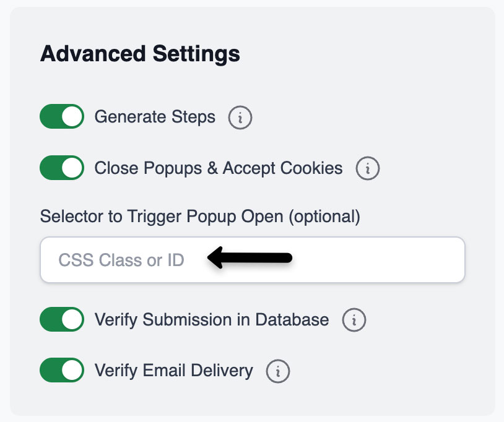Turn off Close Popups & Accept Cookies switch

coord(62,168)
